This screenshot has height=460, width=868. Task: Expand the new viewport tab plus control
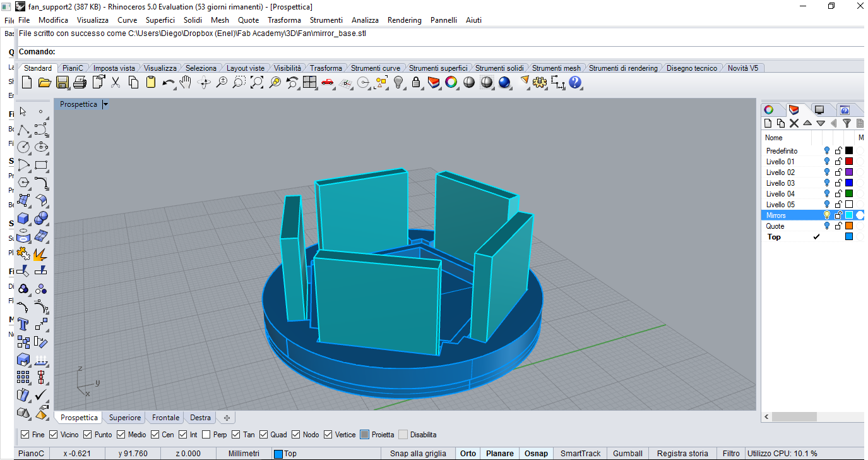point(225,418)
